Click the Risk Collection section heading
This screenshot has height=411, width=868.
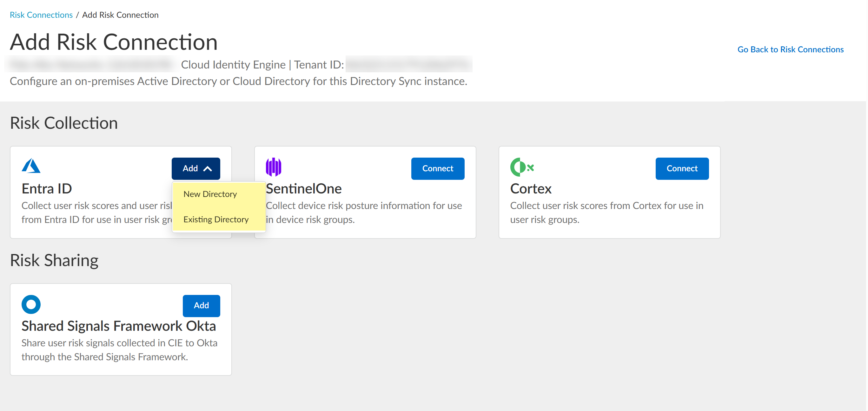64,123
